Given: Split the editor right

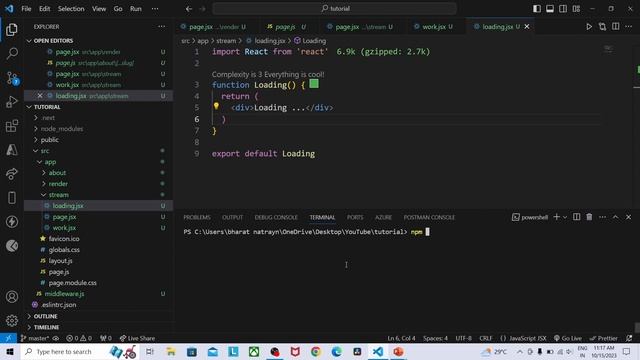Looking at the screenshot, I should [x=616, y=27].
